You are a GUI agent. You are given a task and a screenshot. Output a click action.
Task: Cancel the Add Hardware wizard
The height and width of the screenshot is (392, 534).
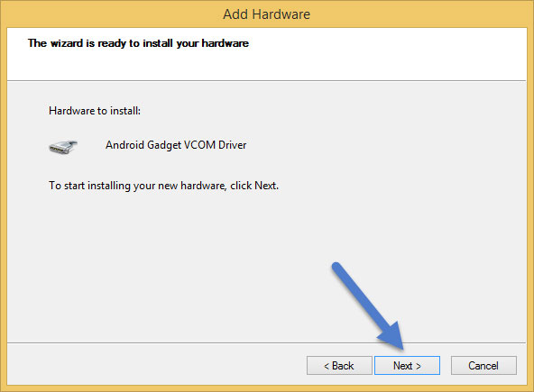[x=483, y=366]
